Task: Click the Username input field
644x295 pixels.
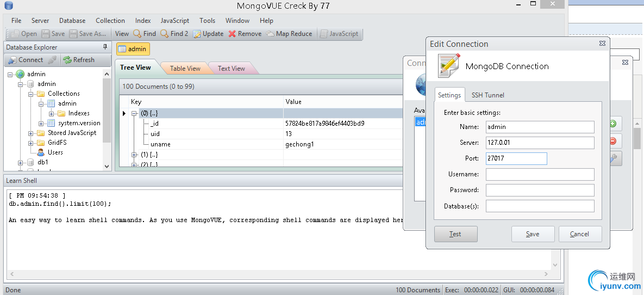Action: 540,175
